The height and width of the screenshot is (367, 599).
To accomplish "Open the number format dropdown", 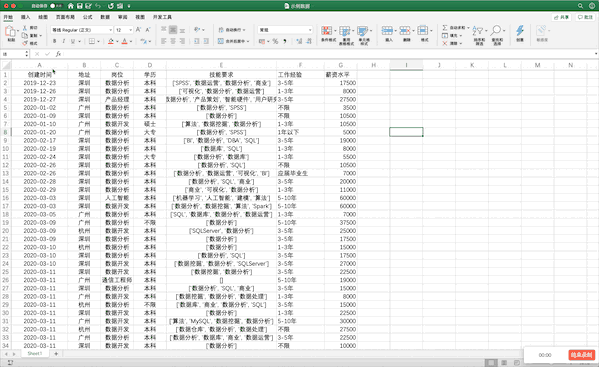I will pos(285,30).
